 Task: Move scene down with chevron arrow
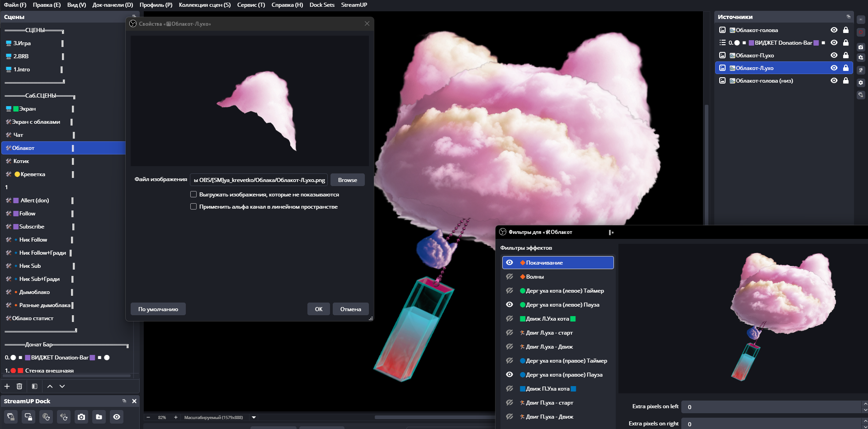click(x=62, y=386)
